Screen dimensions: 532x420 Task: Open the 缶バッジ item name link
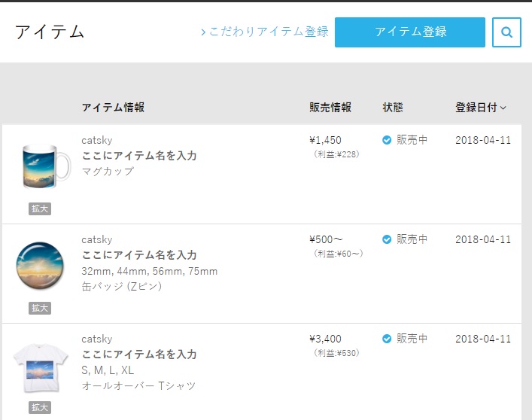click(139, 255)
